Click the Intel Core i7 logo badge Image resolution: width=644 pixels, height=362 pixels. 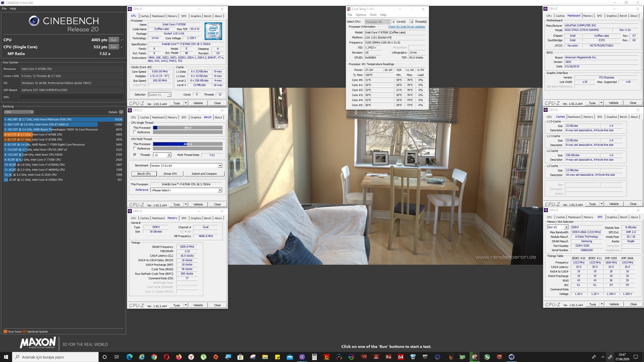(213, 31)
